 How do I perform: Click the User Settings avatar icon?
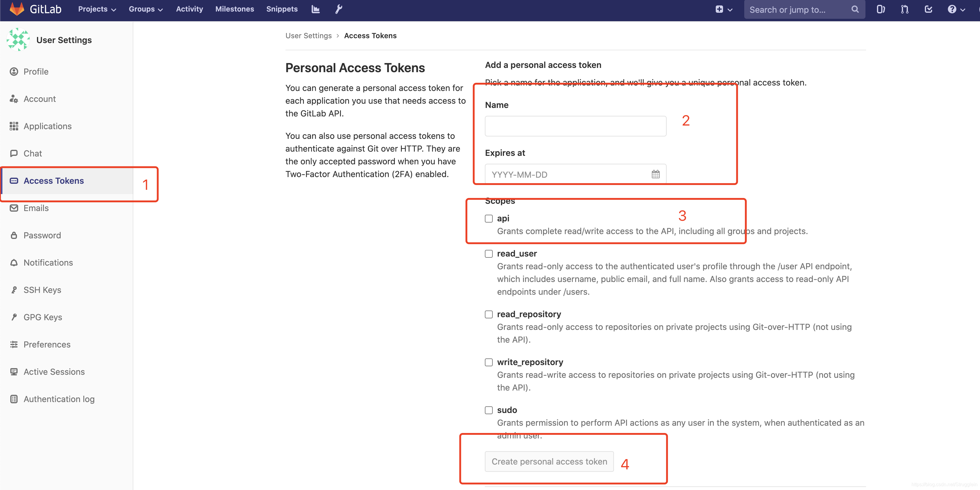pos(18,40)
